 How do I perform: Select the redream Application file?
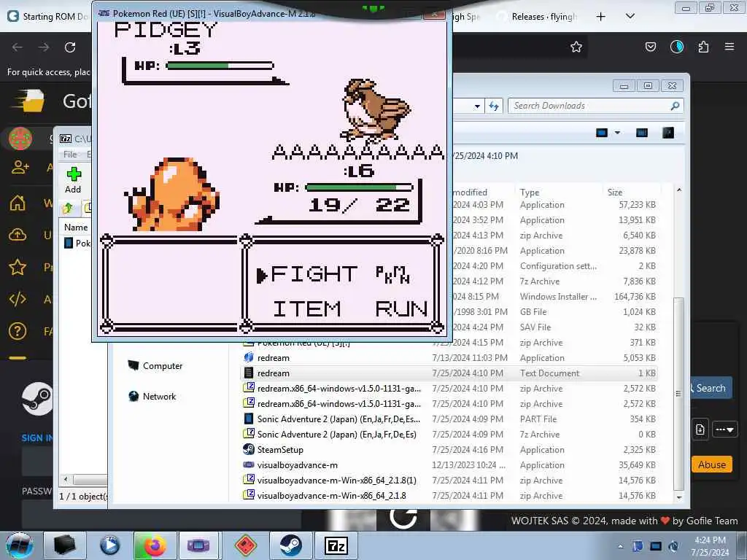coord(449,357)
